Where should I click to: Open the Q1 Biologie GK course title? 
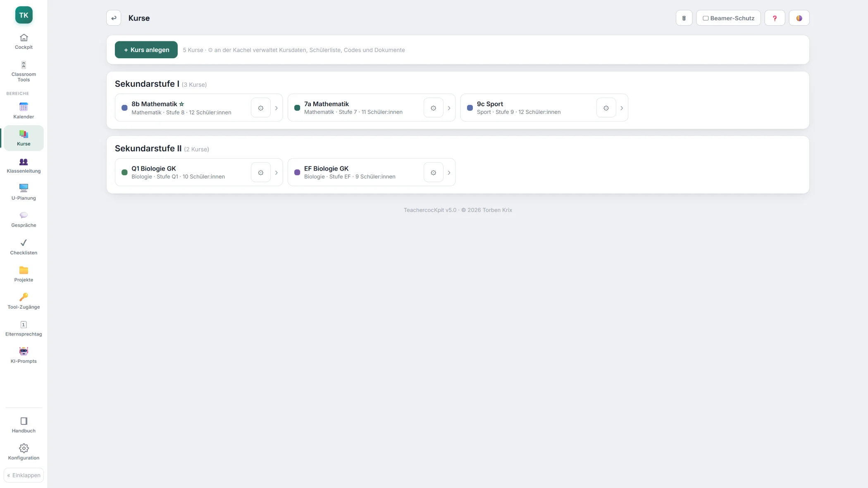(154, 169)
